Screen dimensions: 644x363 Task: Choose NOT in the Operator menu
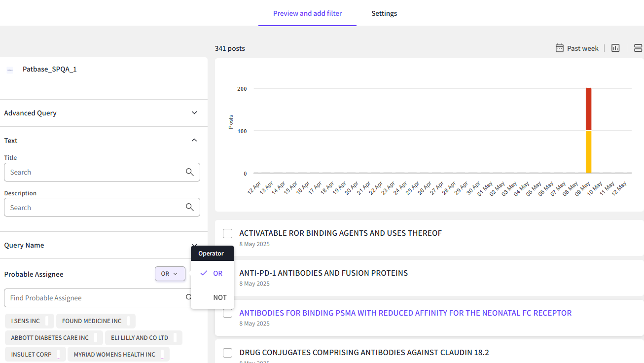219,297
